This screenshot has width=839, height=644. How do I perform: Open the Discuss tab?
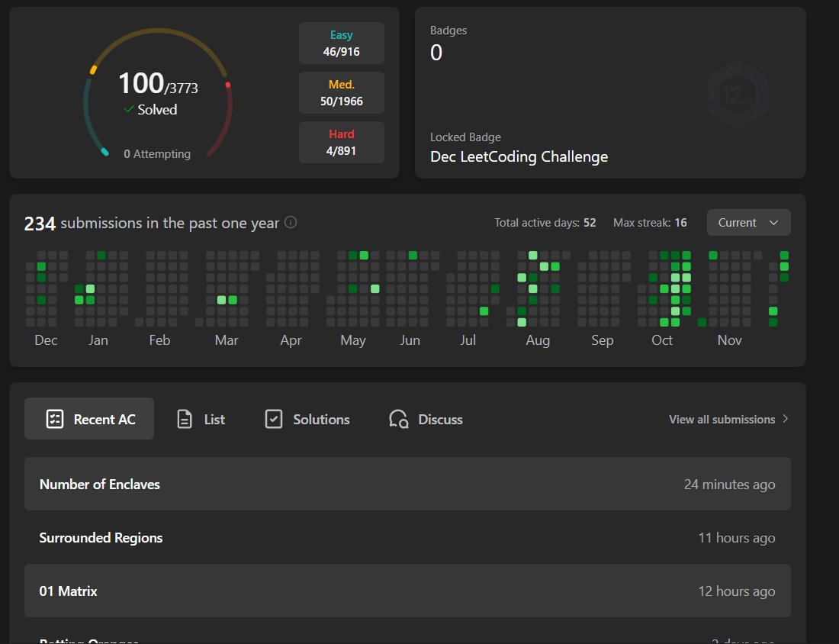tap(426, 419)
